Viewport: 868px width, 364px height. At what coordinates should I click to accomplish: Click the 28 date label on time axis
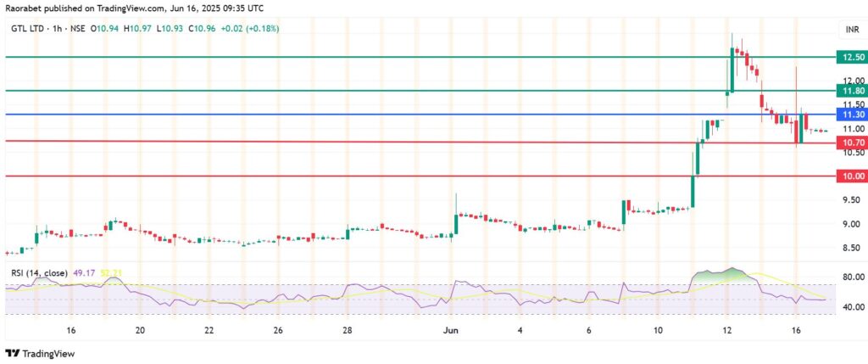tap(347, 330)
